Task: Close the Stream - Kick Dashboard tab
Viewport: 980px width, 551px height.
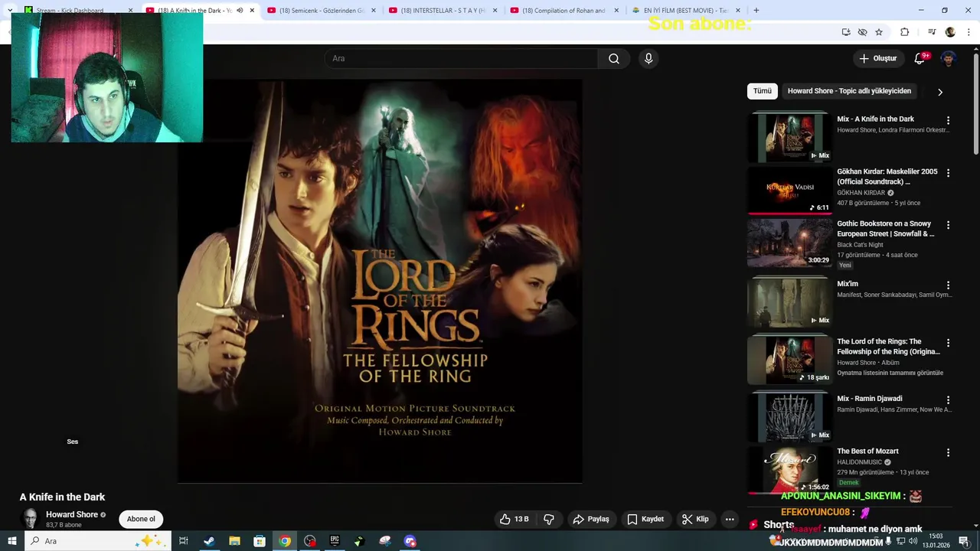Action: coord(130,10)
